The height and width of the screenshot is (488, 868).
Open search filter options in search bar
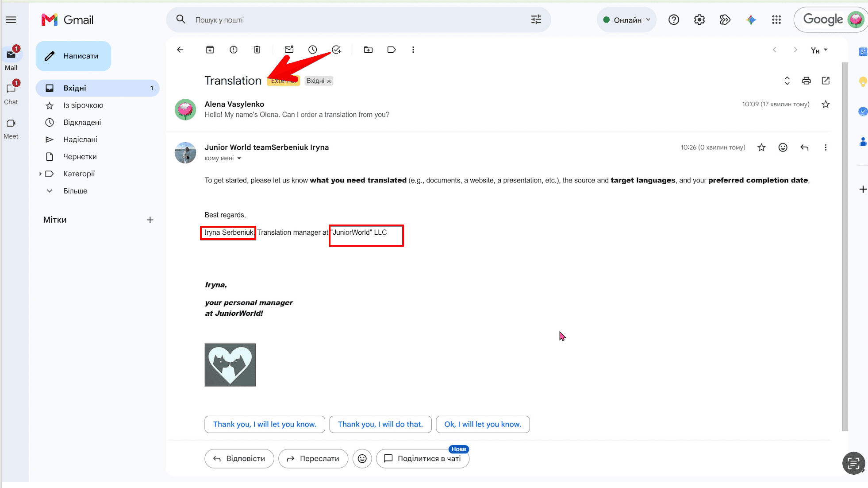536,19
